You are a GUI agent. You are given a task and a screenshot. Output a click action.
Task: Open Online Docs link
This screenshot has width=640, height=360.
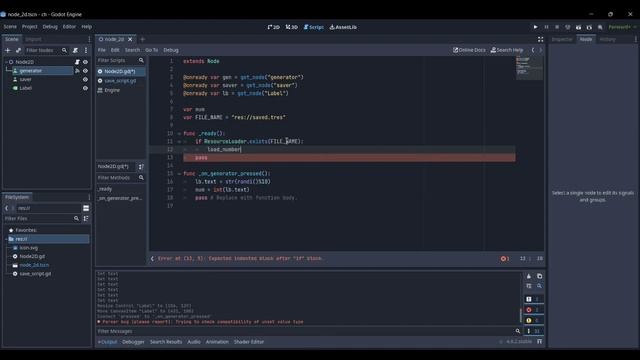[x=469, y=50]
